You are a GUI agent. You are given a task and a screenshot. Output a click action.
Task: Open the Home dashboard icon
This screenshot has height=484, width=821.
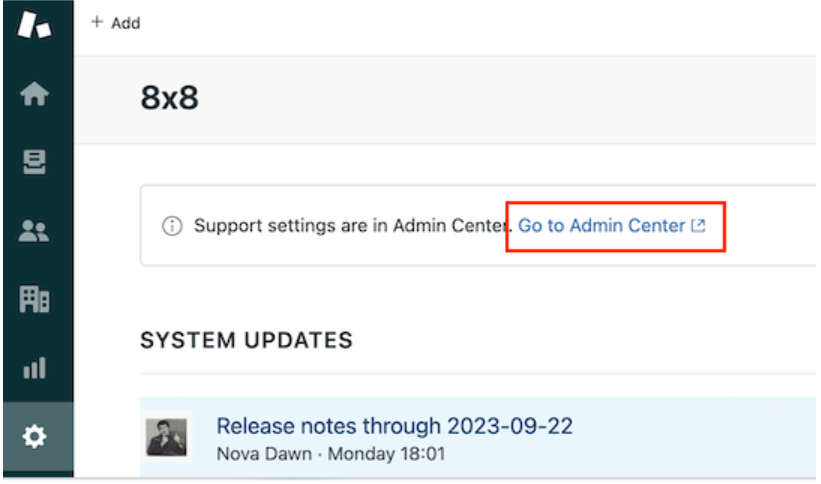click(x=35, y=95)
